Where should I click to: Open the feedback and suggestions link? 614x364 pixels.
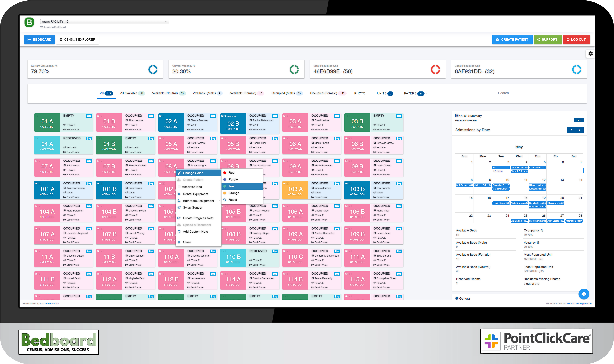[579, 303]
